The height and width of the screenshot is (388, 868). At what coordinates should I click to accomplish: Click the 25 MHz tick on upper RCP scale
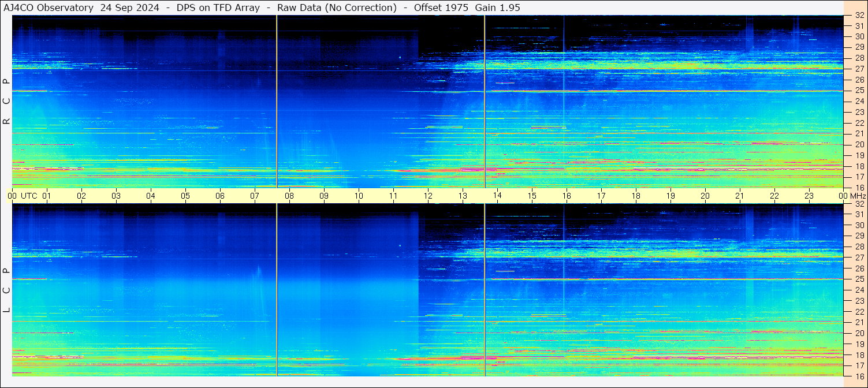pyautogui.click(x=859, y=91)
